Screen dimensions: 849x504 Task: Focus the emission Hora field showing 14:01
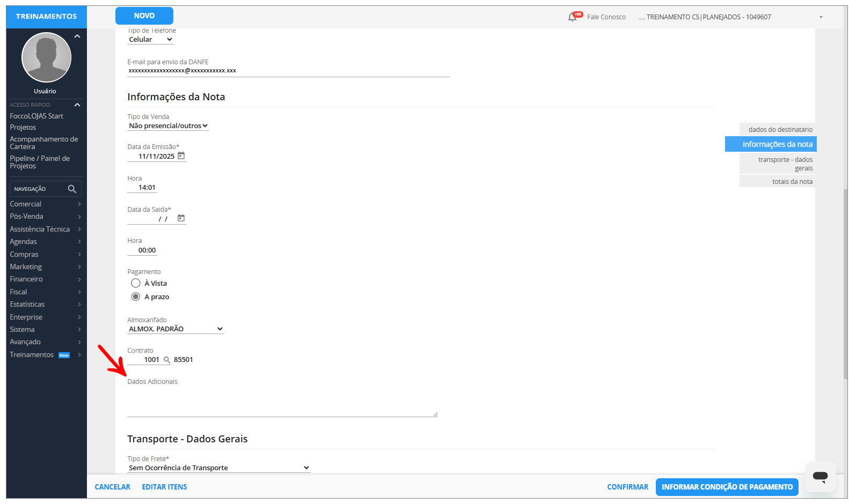coord(142,188)
